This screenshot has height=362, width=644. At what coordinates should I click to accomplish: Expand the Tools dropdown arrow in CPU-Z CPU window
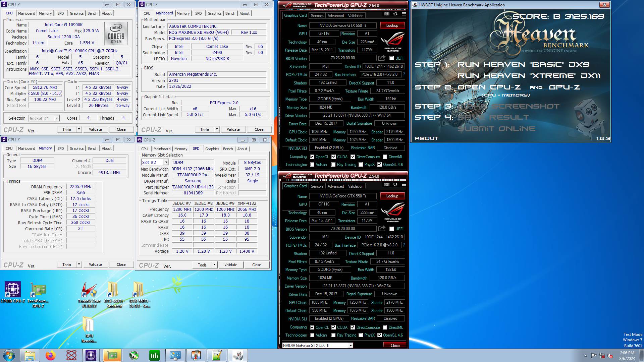point(79,129)
